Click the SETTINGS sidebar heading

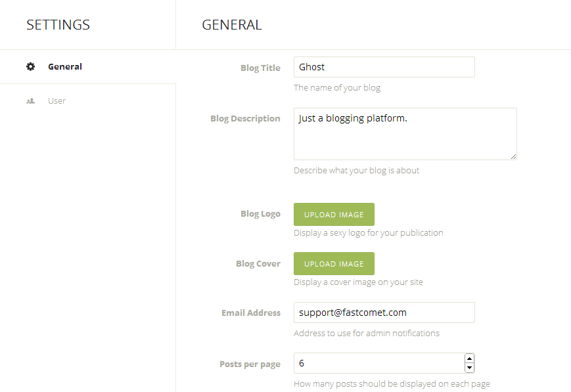(x=58, y=25)
